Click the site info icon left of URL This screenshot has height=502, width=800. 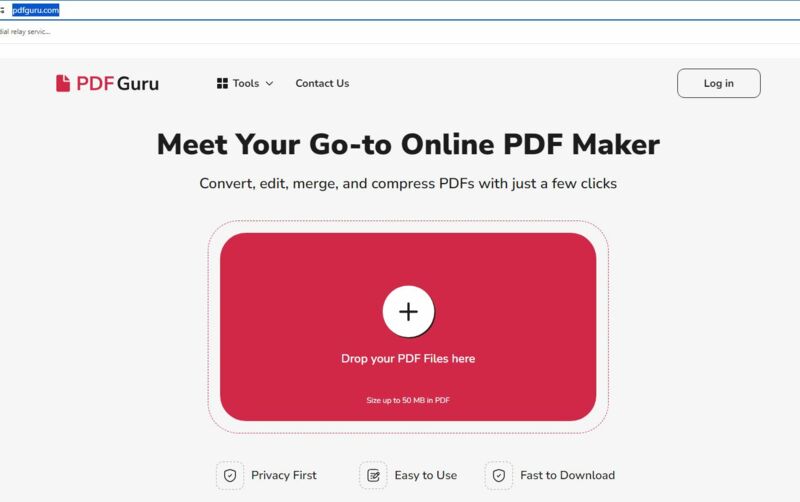click(2, 10)
